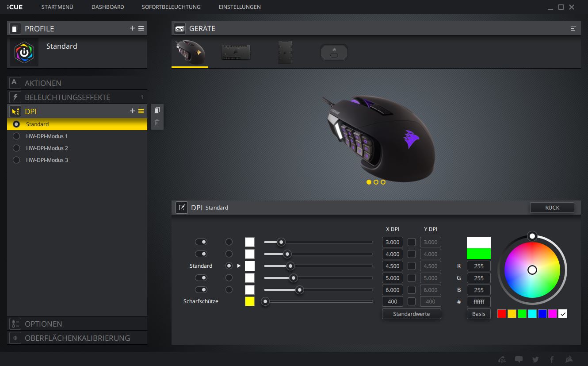Viewport: 588px width, 366px height.
Task: Click the Oberflächenkalibrierung target icon
Action: (x=15, y=338)
